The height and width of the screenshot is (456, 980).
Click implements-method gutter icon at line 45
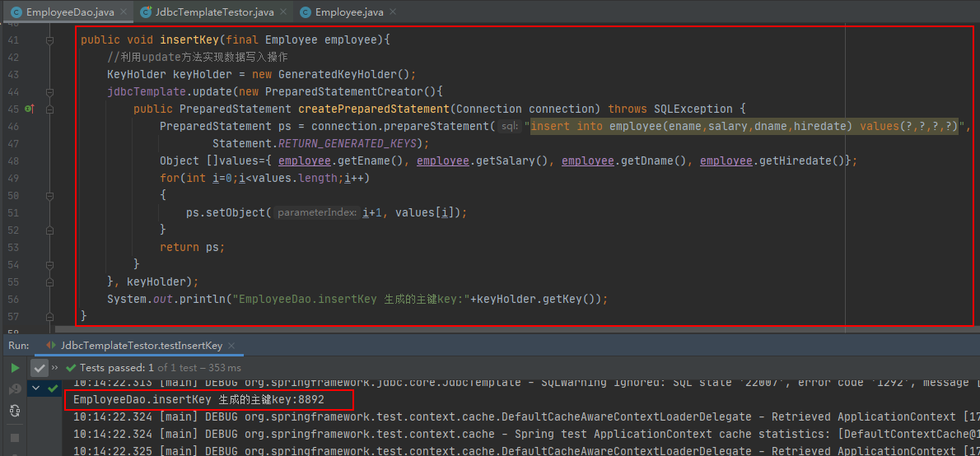[x=29, y=109]
